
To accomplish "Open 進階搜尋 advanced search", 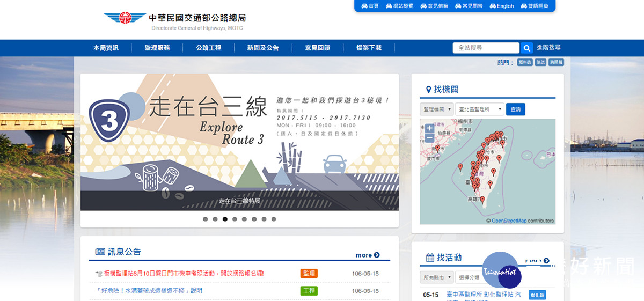I will (x=548, y=48).
